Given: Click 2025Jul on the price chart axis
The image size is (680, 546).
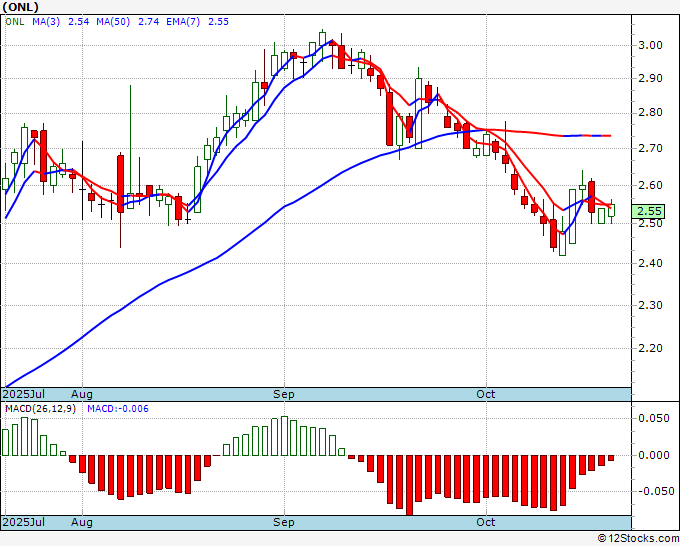Looking at the screenshot, I should coord(24,394).
